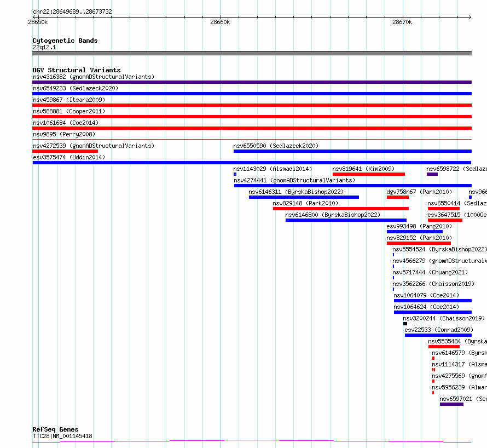Viewport: 487px width, 448px height.
Task: Open the nsv6146800 (ByrskaBishop2022) label
Action: (333, 215)
